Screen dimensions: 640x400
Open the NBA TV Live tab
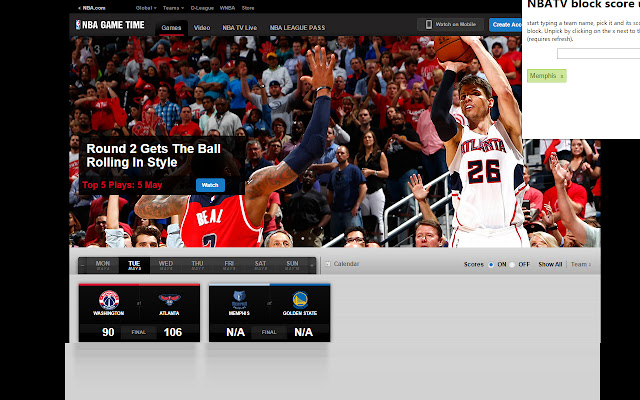coord(240,28)
